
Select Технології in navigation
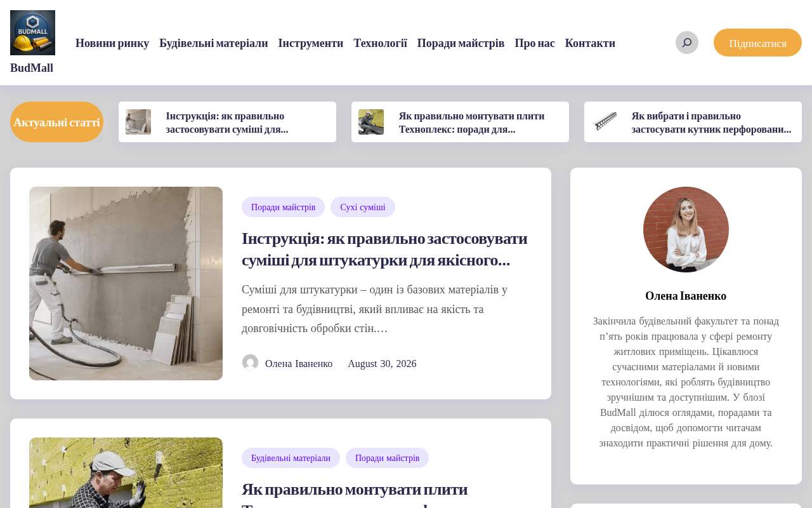[x=380, y=43]
